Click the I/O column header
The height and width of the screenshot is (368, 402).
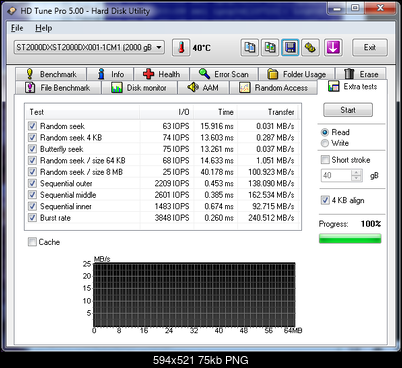point(167,112)
